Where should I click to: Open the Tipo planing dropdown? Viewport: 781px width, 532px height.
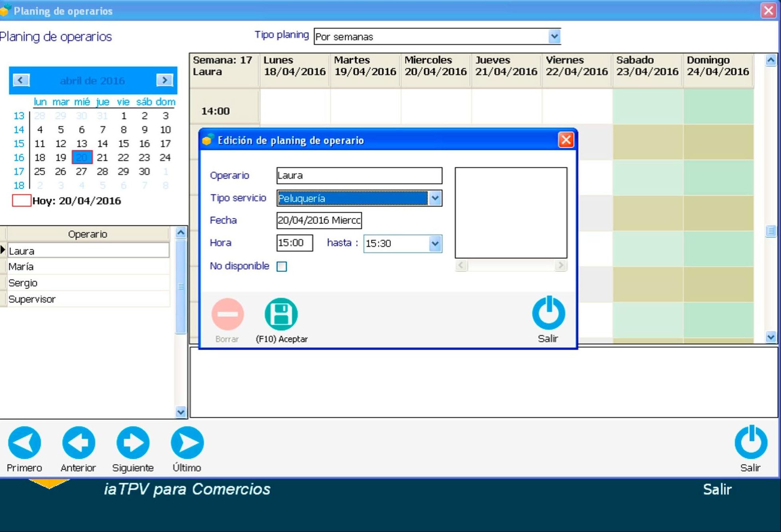[554, 36]
